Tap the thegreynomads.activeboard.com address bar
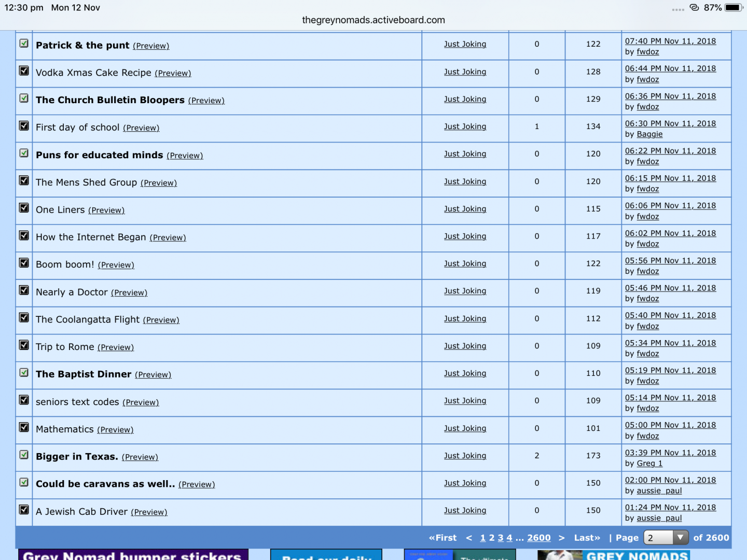 (x=374, y=20)
